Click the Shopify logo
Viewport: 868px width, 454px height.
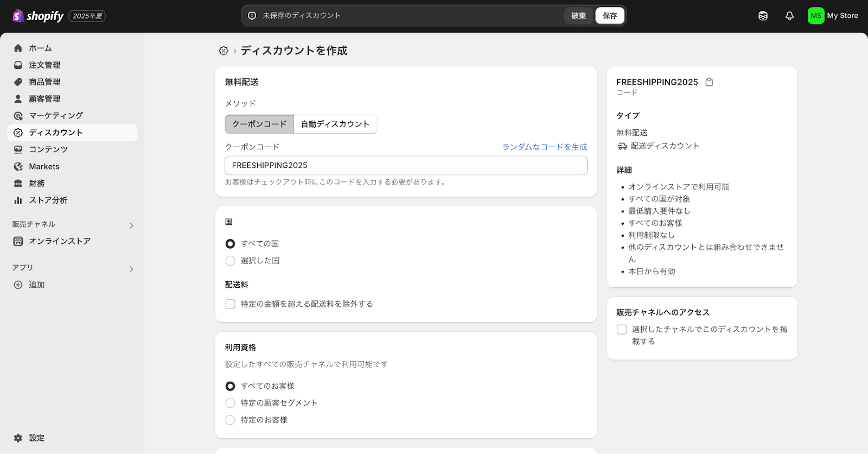(x=38, y=16)
